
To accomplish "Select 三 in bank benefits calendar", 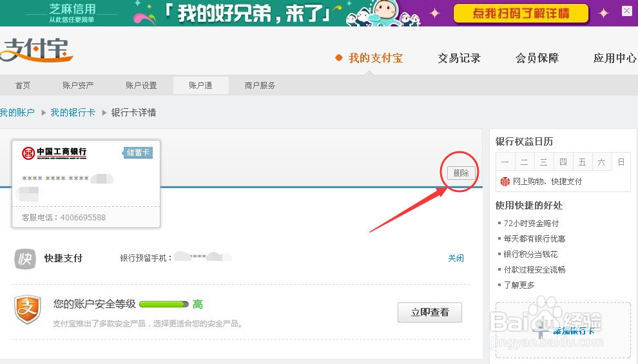I will (544, 162).
